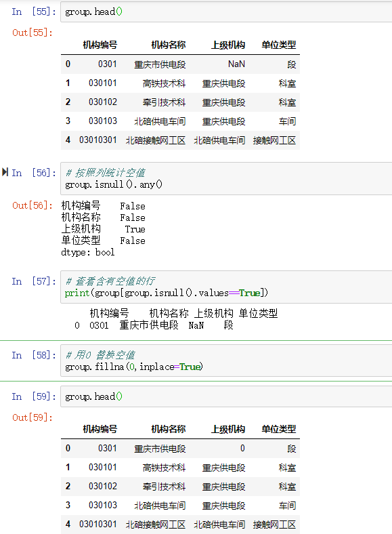Click the code cell with group.fillna(0,inplace=True)
Image resolution: width=392 pixels, height=534 pixels.
pos(226,361)
